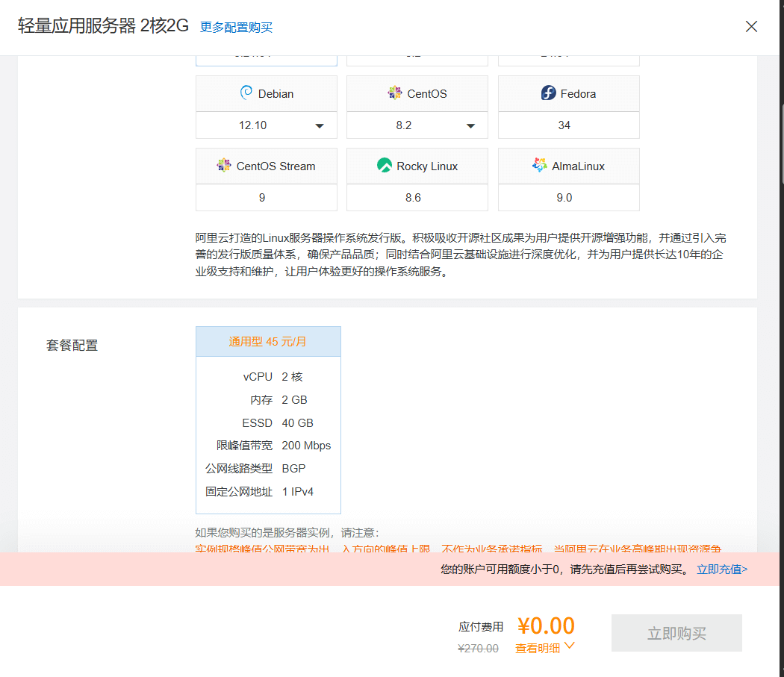Image resolution: width=784 pixels, height=677 pixels.
Task: Click the 立即充值 recharge link
Action: click(722, 570)
